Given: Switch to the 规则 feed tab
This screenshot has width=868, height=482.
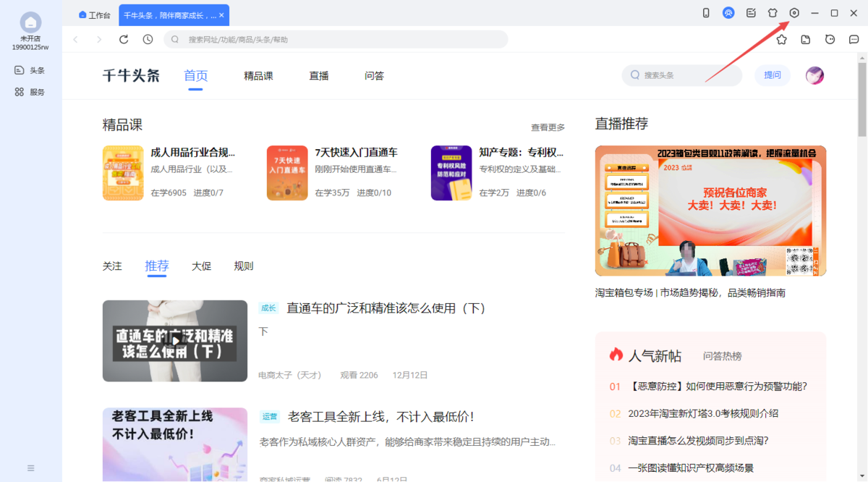Looking at the screenshot, I should pyautogui.click(x=244, y=266).
